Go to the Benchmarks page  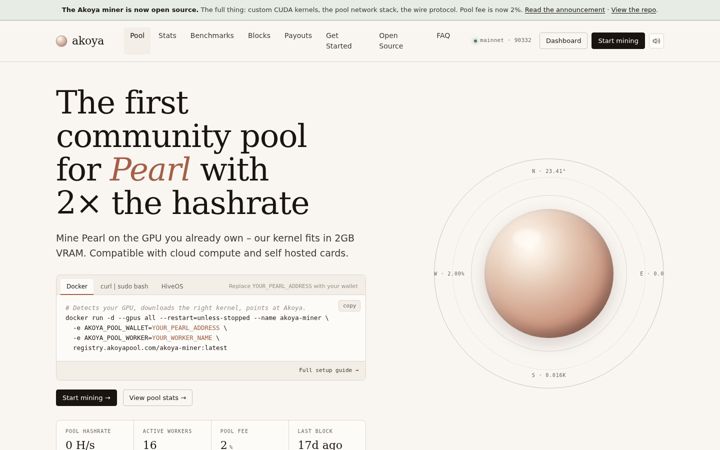[x=212, y=35]
